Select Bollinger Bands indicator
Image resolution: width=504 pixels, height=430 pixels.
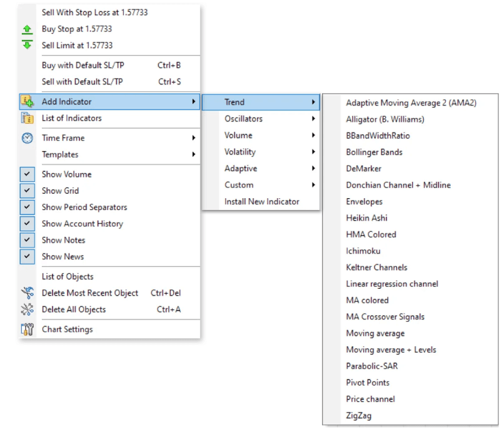pos(374,152)
